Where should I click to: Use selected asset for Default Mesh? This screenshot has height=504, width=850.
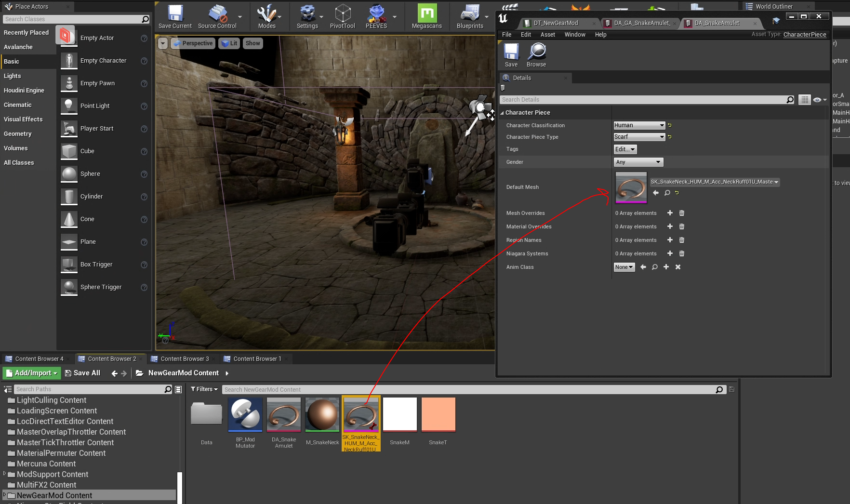coord(655,193)
